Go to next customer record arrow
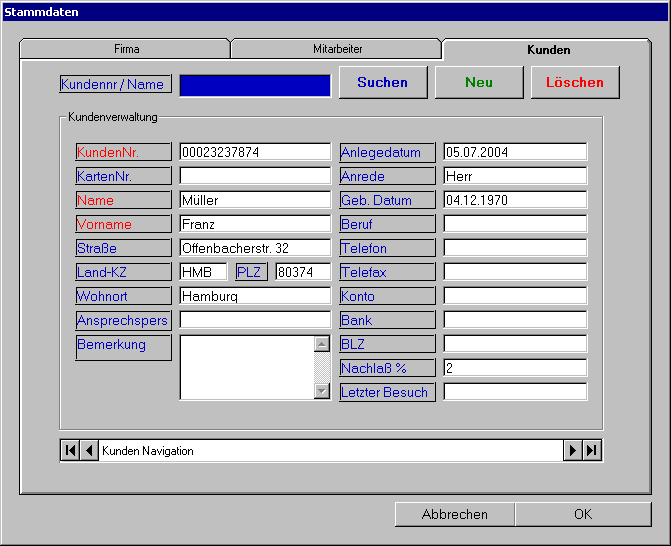This screenshot has height=546, width=671. (573, 451)
